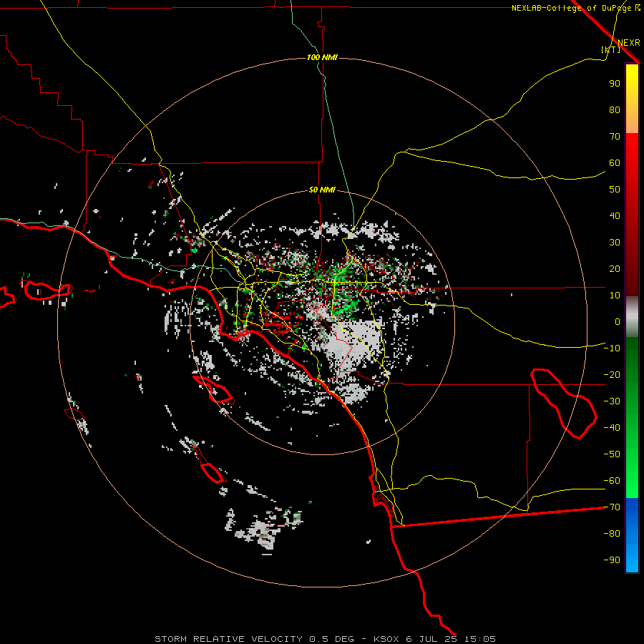Viewport: 644px width, 644px height.
Task: Pick the blue band near -80
Action: [632, 534]
